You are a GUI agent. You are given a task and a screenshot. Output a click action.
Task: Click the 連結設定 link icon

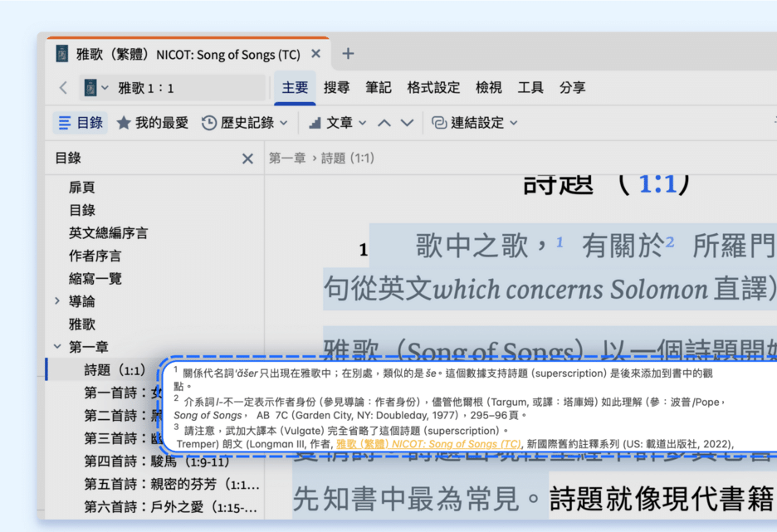(439, 122)
